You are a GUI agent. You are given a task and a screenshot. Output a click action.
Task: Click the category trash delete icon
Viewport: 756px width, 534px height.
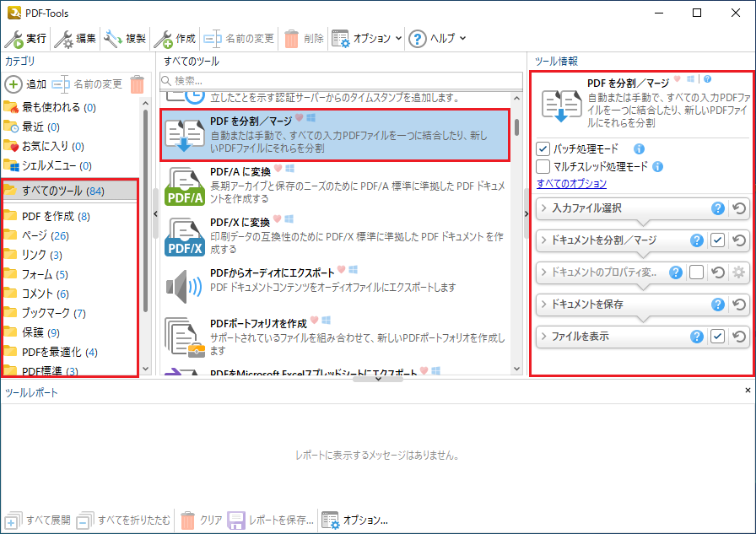coord(138,84)
